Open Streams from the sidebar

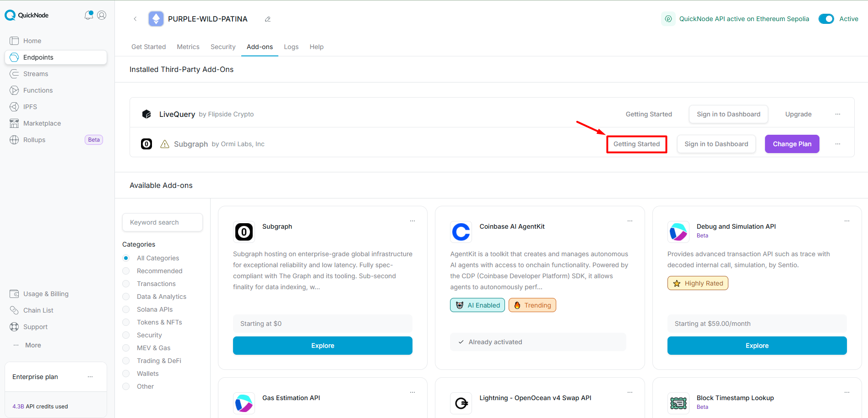(x=36, y=74)
